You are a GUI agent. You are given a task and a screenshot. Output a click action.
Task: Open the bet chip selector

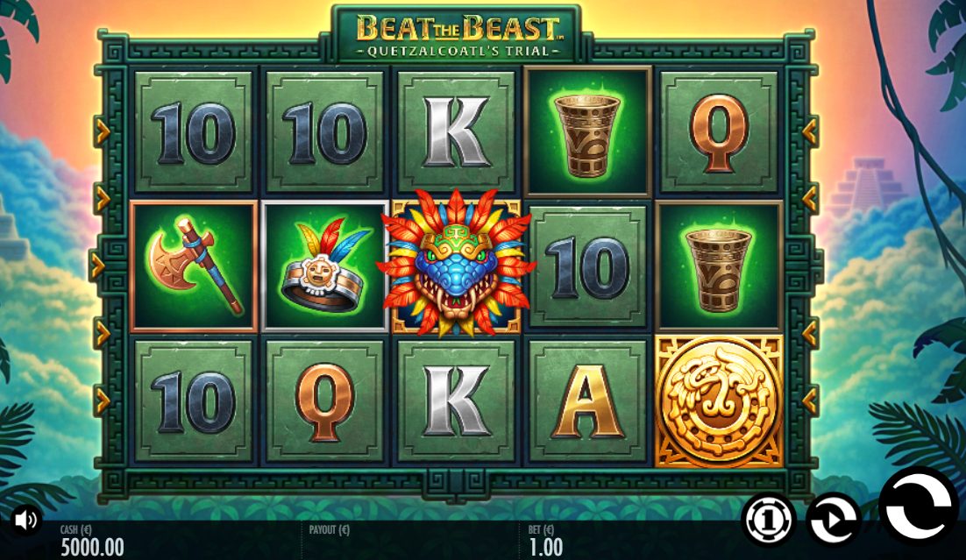(x=768, y=520)
